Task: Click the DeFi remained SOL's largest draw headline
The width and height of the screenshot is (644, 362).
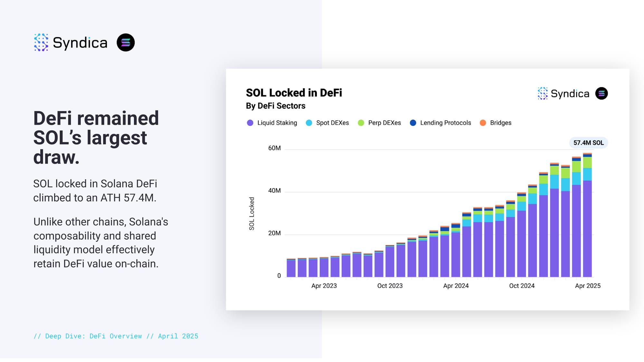Action: [x=96, y=137]
